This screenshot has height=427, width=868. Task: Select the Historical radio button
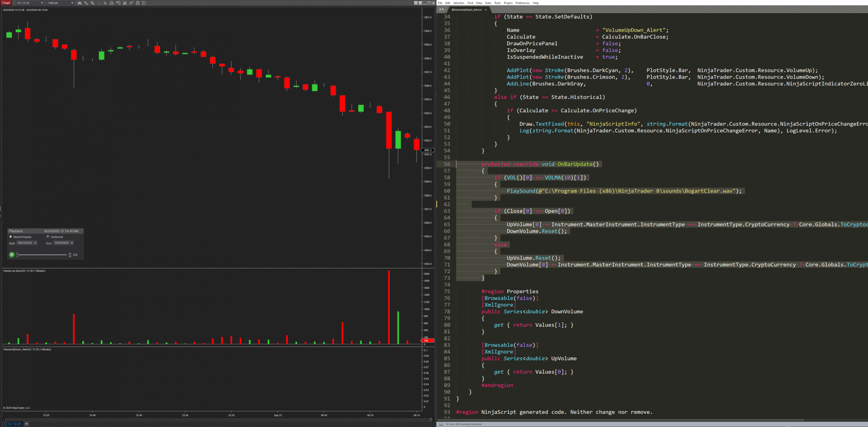(x=48, y=237)
